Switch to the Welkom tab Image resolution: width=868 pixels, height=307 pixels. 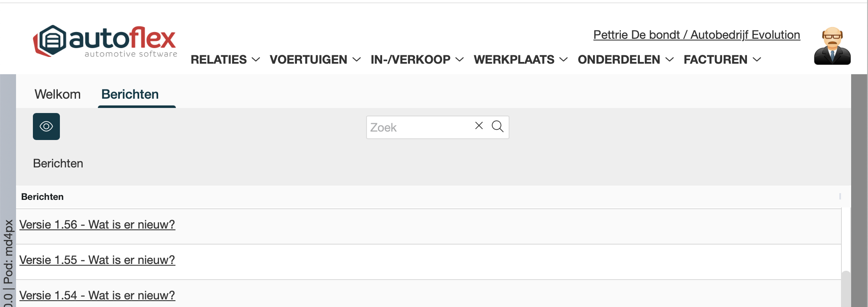point(57,94)
